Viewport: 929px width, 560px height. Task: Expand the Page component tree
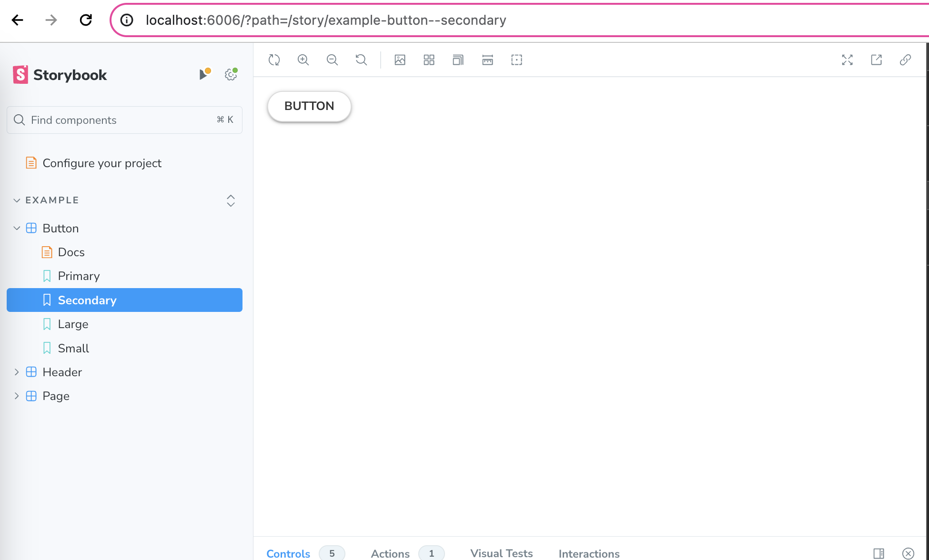(x=17, y=396)
